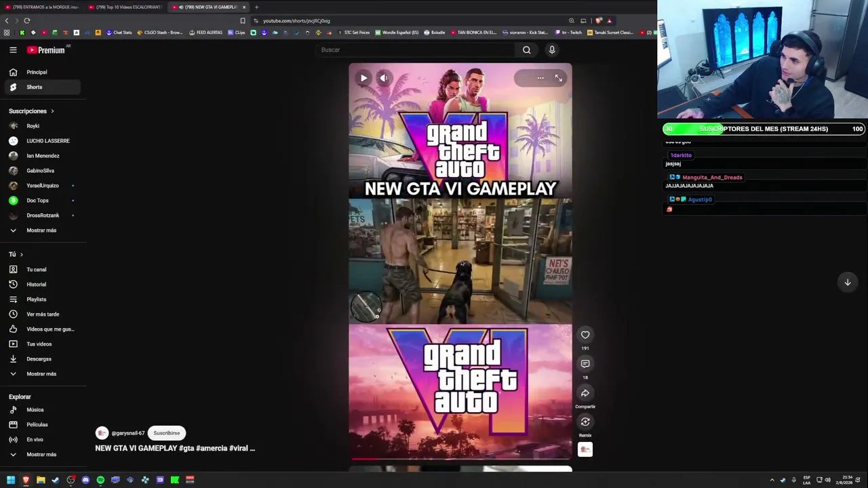
Task: Like the Short with the heart button
Action: point(585,335)
